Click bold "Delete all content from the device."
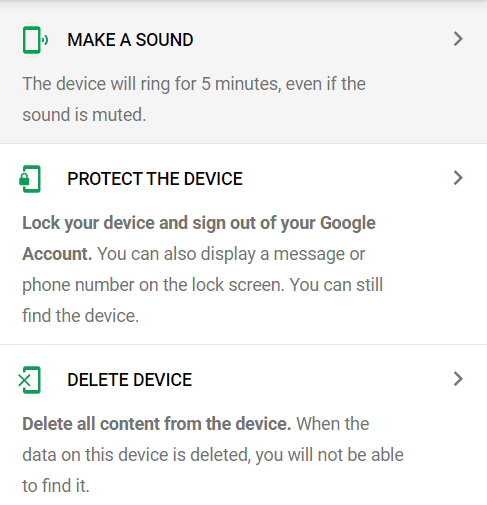This screenshot has height=505, width=487. pyautogui.click(x=157, y=424)
